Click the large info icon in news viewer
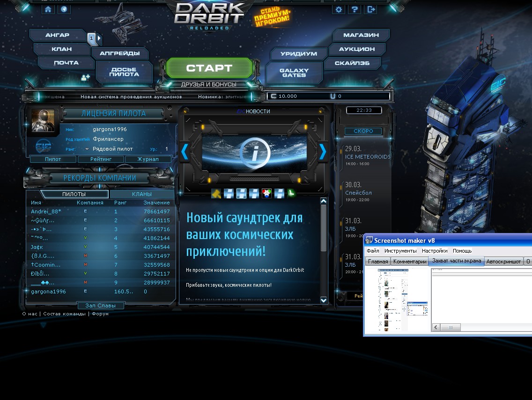This screenshot has width=532, height=400. (x=255, y=153)
